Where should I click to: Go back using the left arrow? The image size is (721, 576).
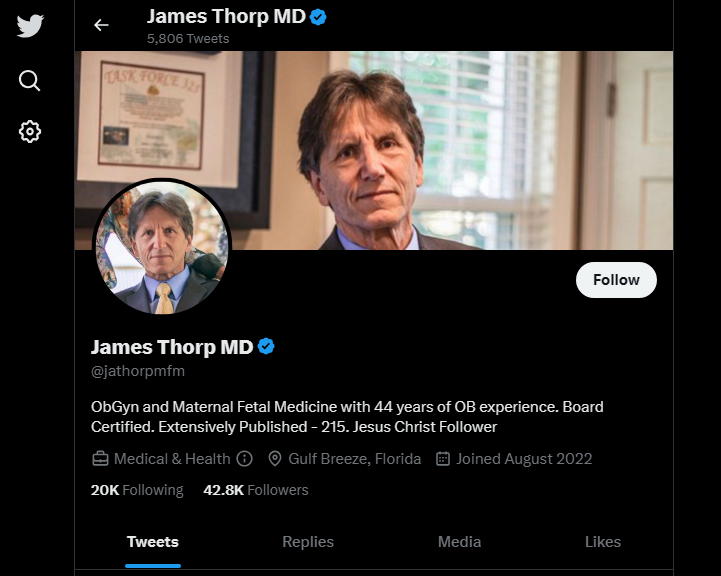(x=101, y=25)
